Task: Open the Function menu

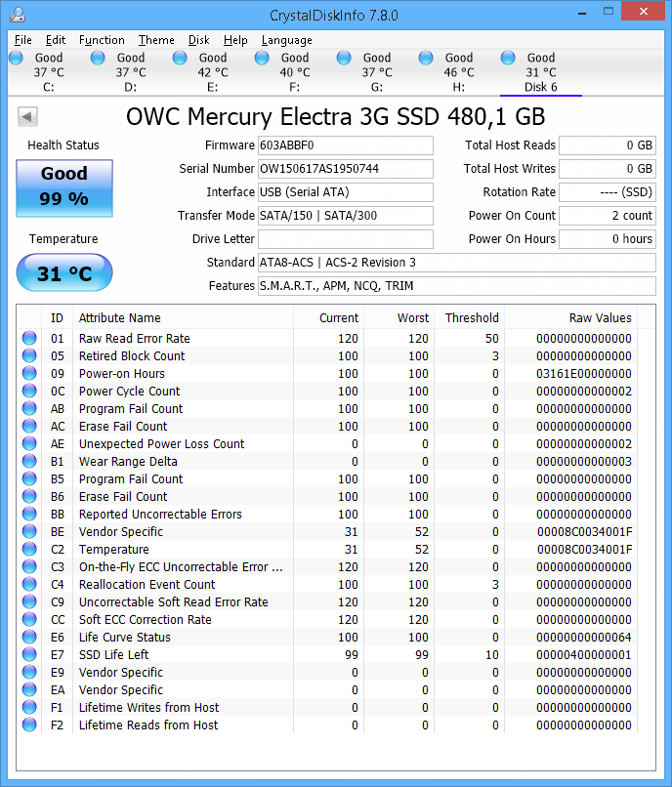Action: tap(102, 40)
